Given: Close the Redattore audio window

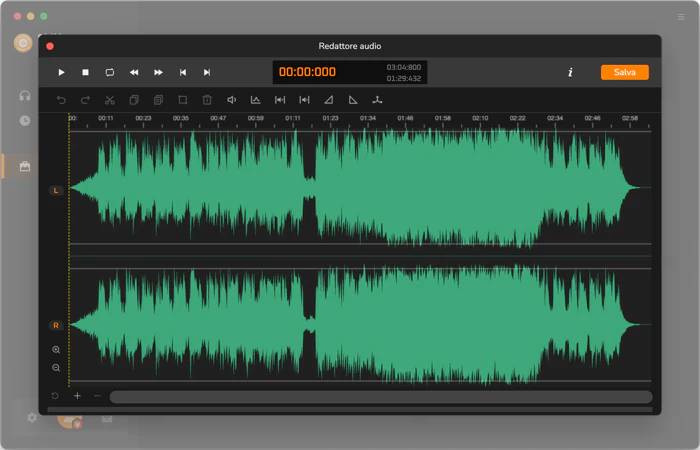Looking at the screenshot, I should click(x=50, y=46).
